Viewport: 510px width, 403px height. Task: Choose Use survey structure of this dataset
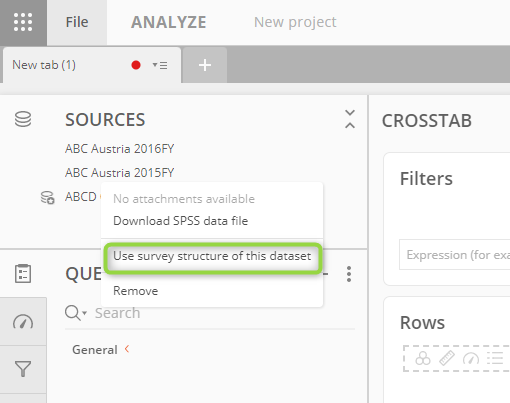(212, 256)
